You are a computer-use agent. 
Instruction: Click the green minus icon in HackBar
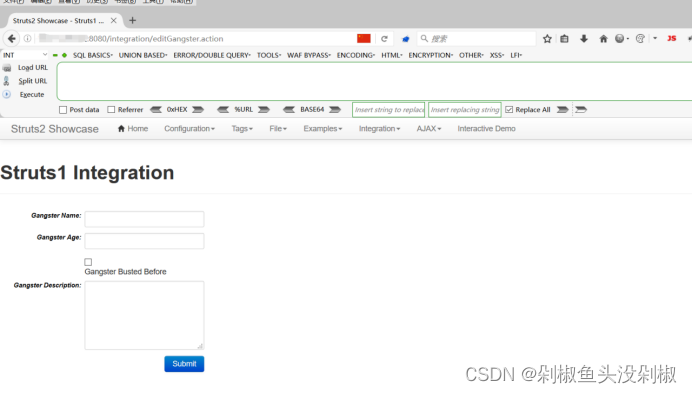pos(55,55)
